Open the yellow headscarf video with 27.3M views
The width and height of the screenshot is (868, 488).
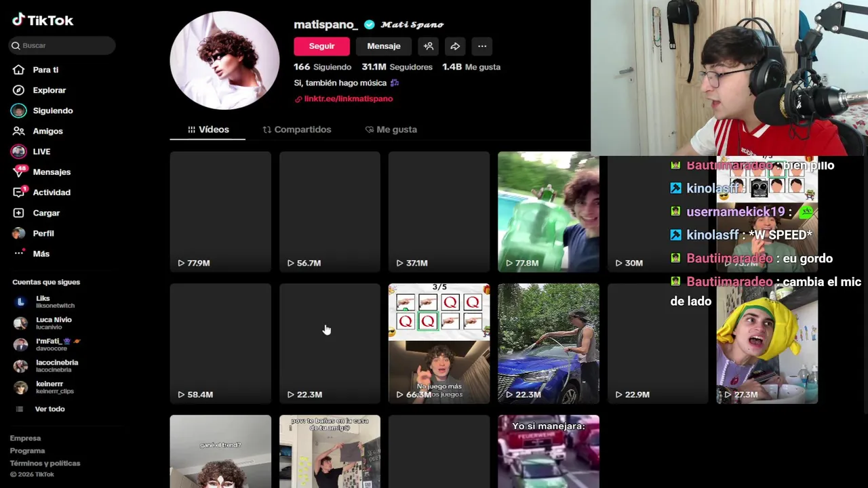(x=767, y=343)
